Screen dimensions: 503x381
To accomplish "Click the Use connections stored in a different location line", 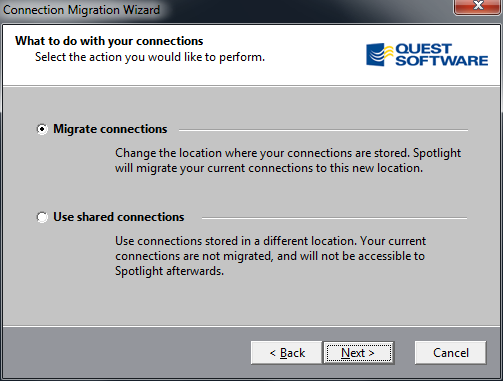I will [x=271, y=241].
